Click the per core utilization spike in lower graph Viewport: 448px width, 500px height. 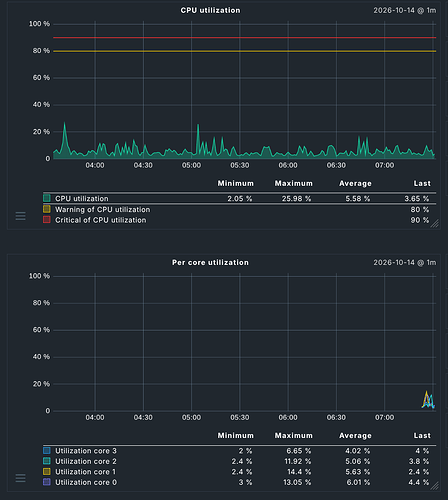(428, 400)
